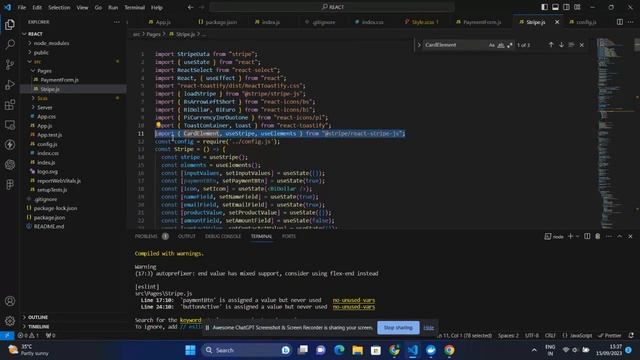Open the Manage gear settings icon
Image resolution: width=640 pixels, height=360 pixels.
10,321
